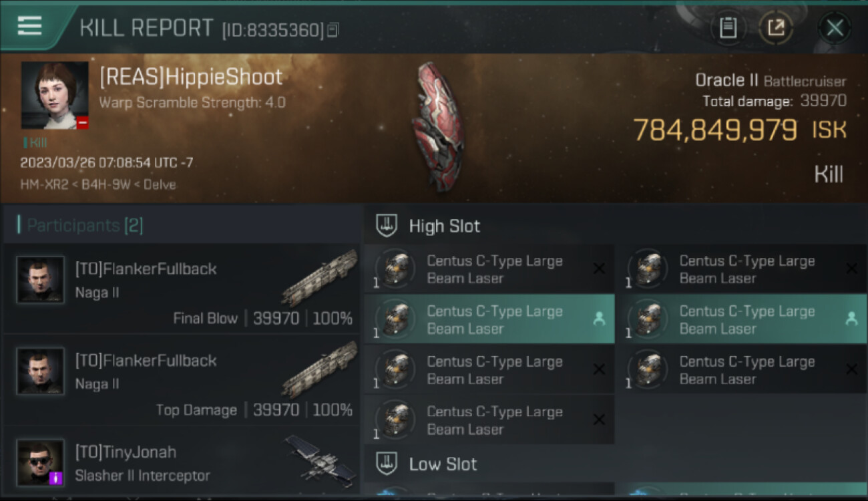The height and width of the screenshot is (501, 868).
Task: Click the Delve region link
Action: point(160,184)
